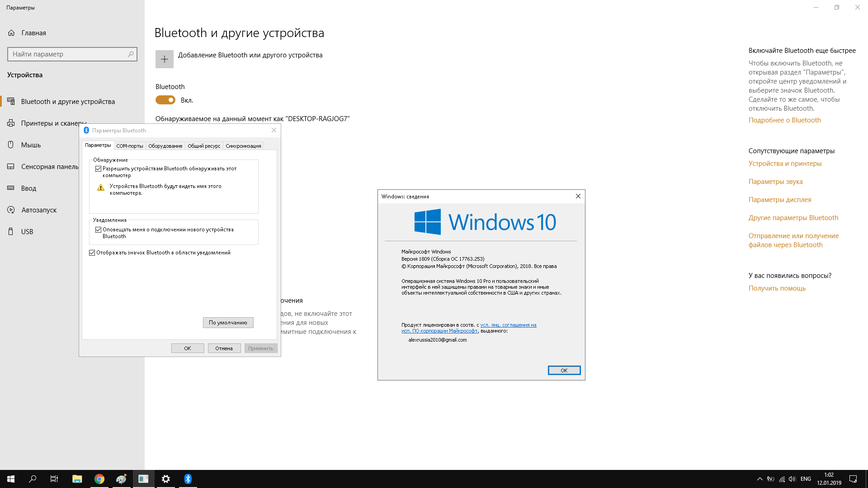Select the Параметры tab in Bluetooth dialog
868x488 pixels.
[98, 145]
